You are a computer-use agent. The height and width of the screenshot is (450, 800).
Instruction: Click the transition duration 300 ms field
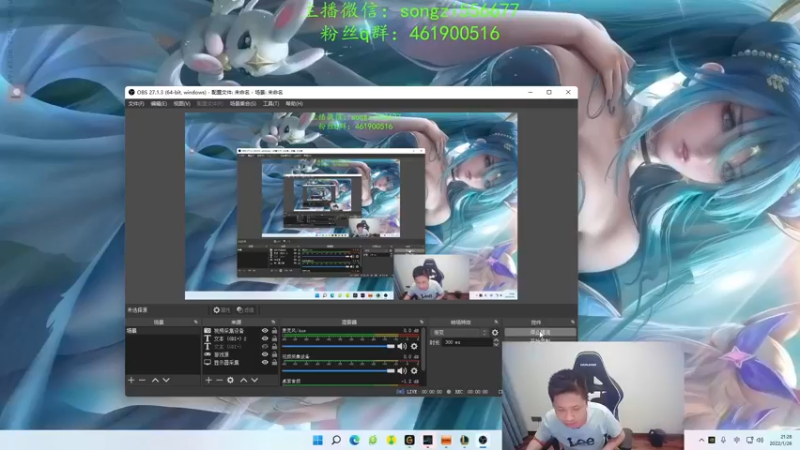click(467, 342)
